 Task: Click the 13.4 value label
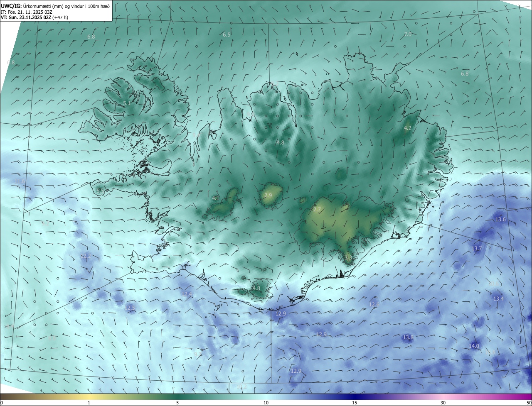coord(498,298)
